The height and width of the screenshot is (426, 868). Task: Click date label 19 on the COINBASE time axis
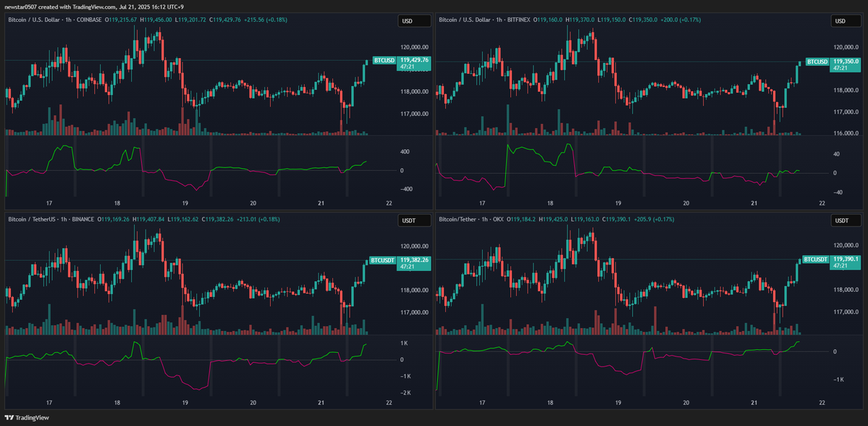click(185, 204)
